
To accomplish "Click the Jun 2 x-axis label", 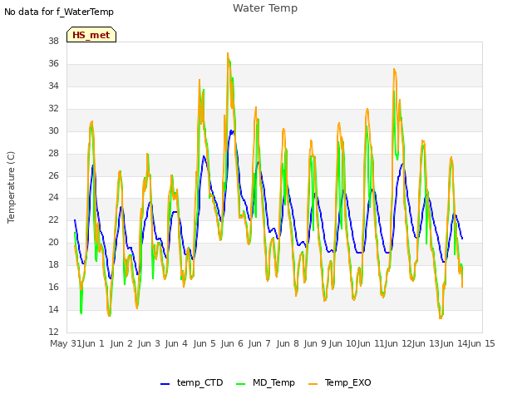I will [121, 343].
